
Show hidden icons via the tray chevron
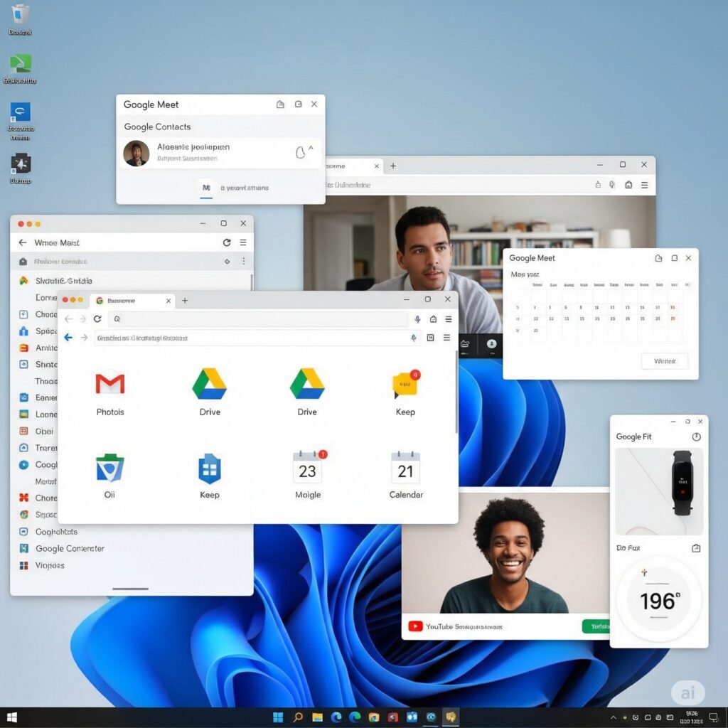[x=614, y=718]
